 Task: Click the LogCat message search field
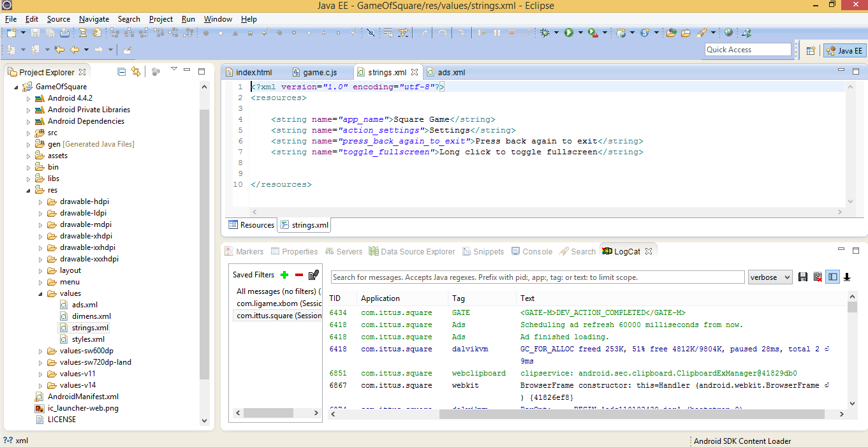click(x=537, y=277)
